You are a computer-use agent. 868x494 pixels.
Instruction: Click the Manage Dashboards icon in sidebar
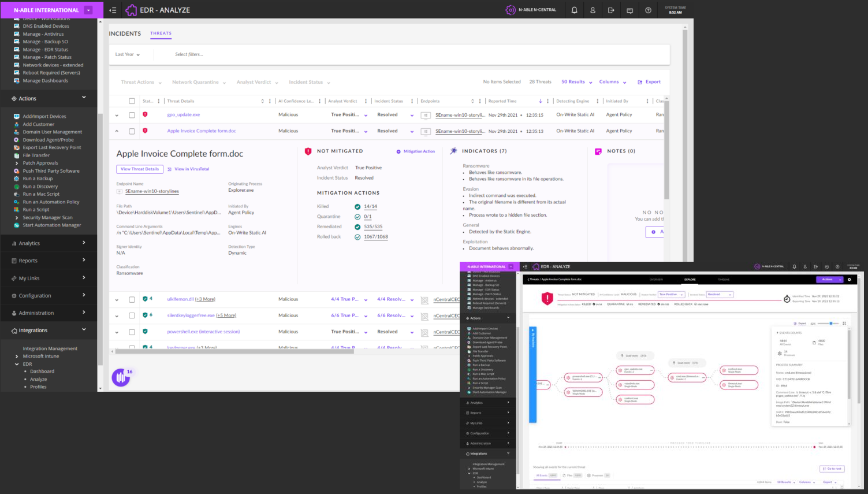pos(17,81)
